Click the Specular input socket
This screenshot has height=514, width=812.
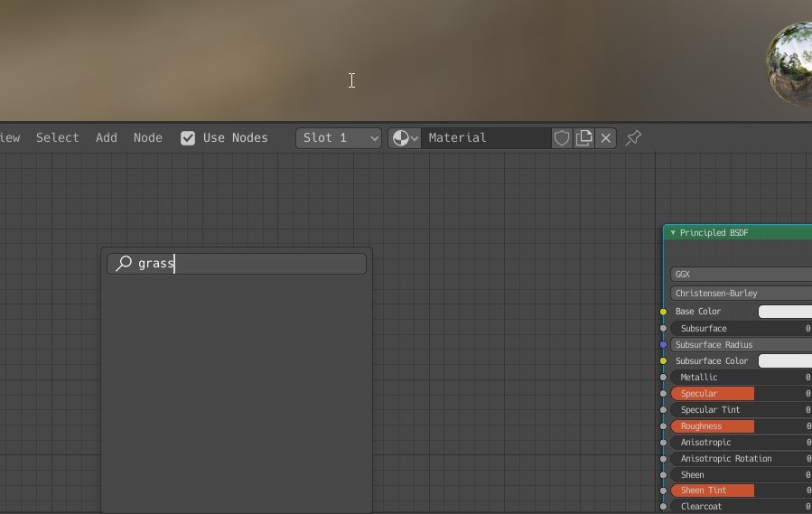point(663,394)
